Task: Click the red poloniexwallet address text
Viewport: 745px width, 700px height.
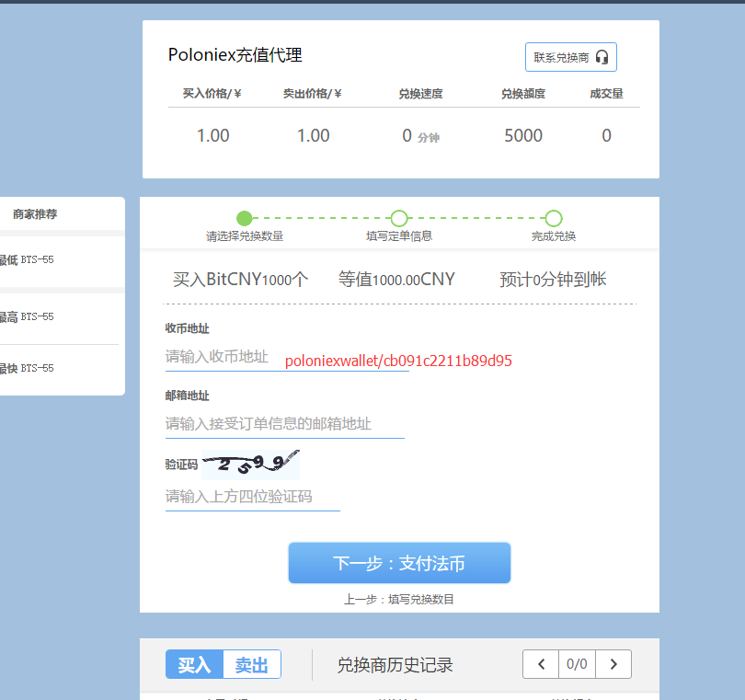Action: point(398,361)
